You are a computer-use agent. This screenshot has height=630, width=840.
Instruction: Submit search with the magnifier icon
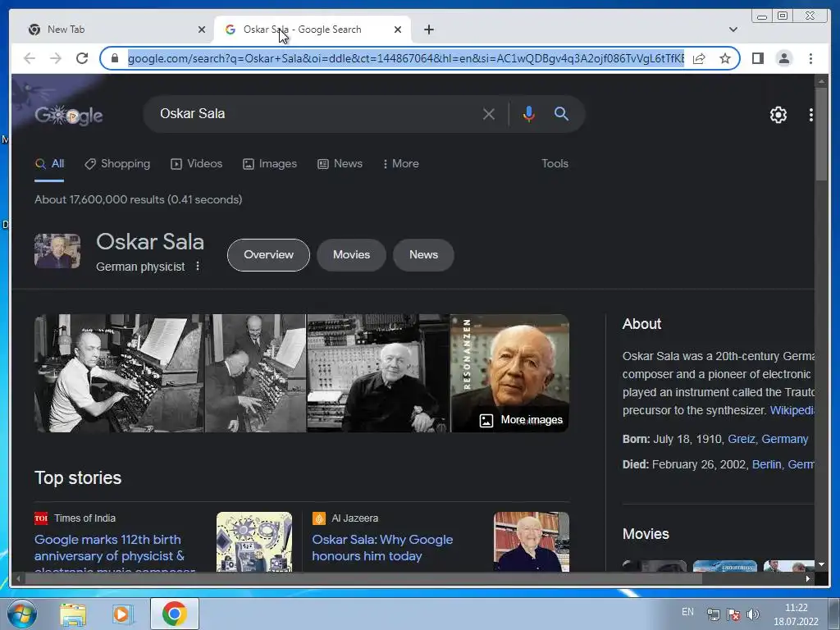(x=561, y=113)
